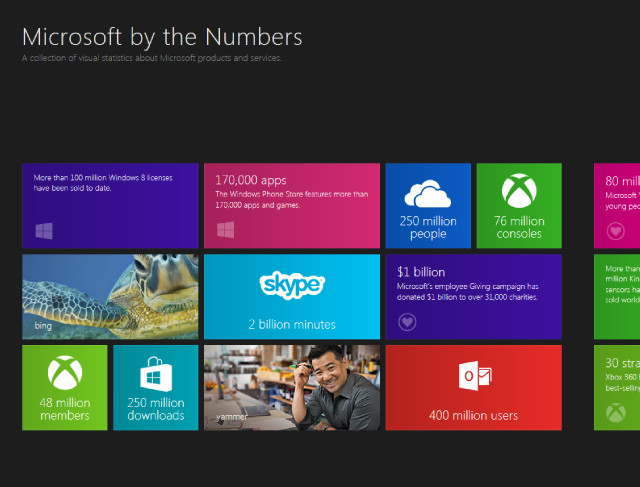Screen dimensions: 640x487
Task: Open the partially visible Kinect sensors green tile
Action: (617, 297)
